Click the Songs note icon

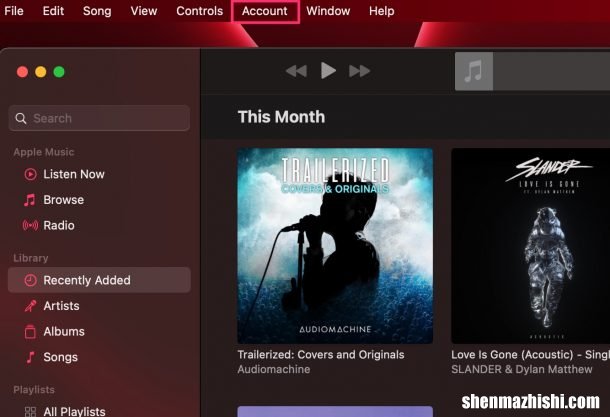[30, 357]
